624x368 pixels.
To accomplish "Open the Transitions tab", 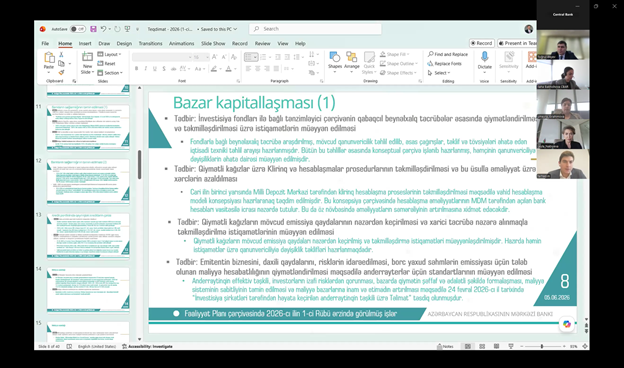I will 150,43.
